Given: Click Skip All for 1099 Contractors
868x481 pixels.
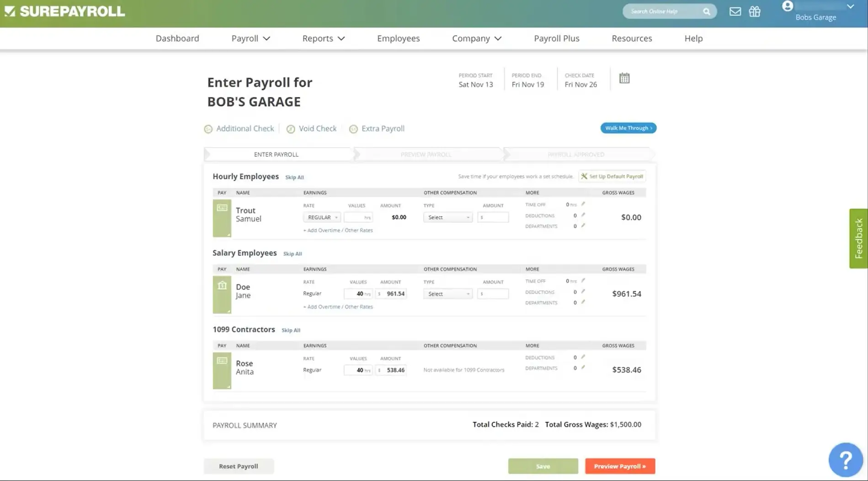Looking at the screenshot, I should (291, 330).
